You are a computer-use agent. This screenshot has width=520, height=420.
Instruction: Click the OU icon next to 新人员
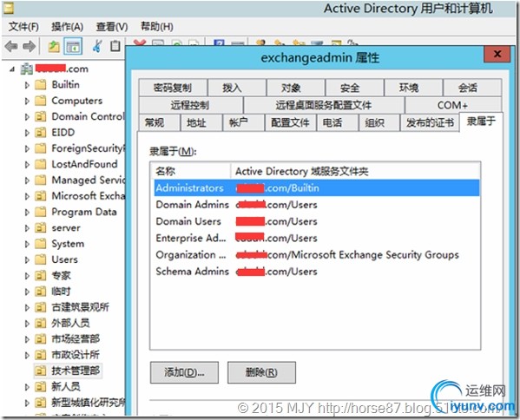tap(41, 386)
